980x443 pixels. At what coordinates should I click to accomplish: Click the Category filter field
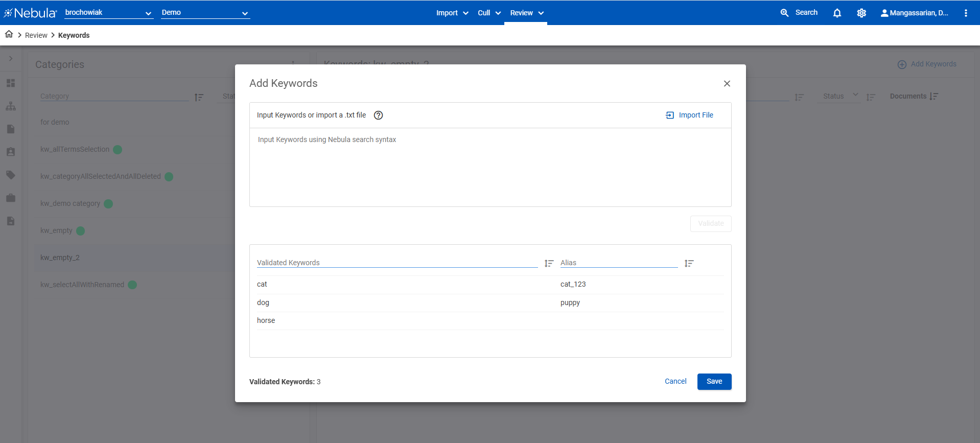(x=114, y=96)
